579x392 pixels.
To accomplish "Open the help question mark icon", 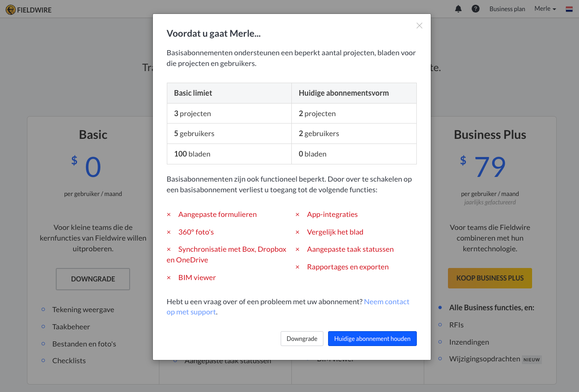I will tap(475, 9).
